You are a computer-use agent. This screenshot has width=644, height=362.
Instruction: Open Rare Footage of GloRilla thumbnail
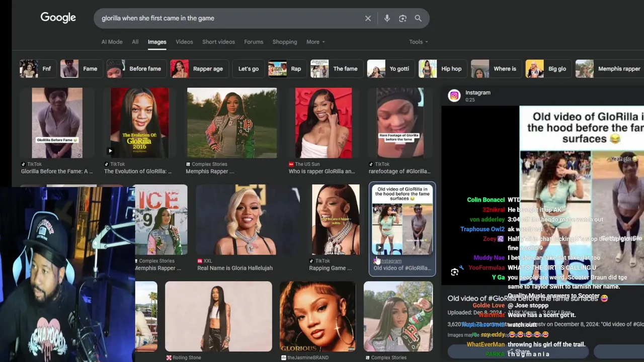[400, 123]
